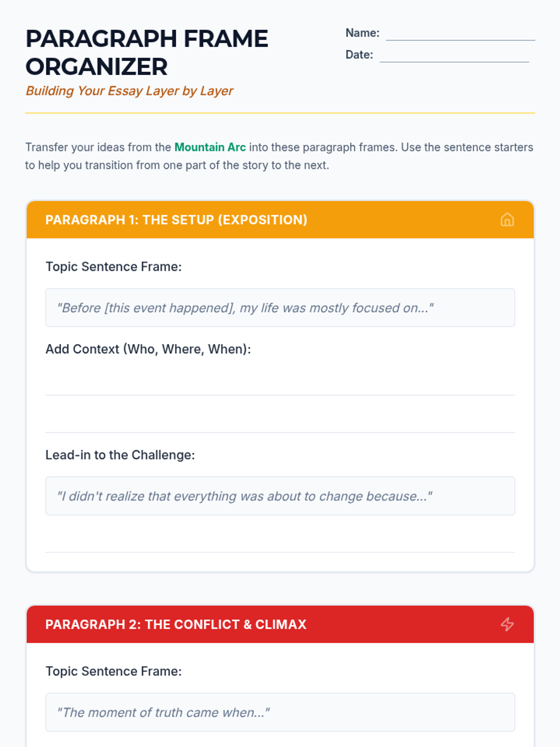Click the lightning bolt icon in Paragraph 2 header

(507, 624)
